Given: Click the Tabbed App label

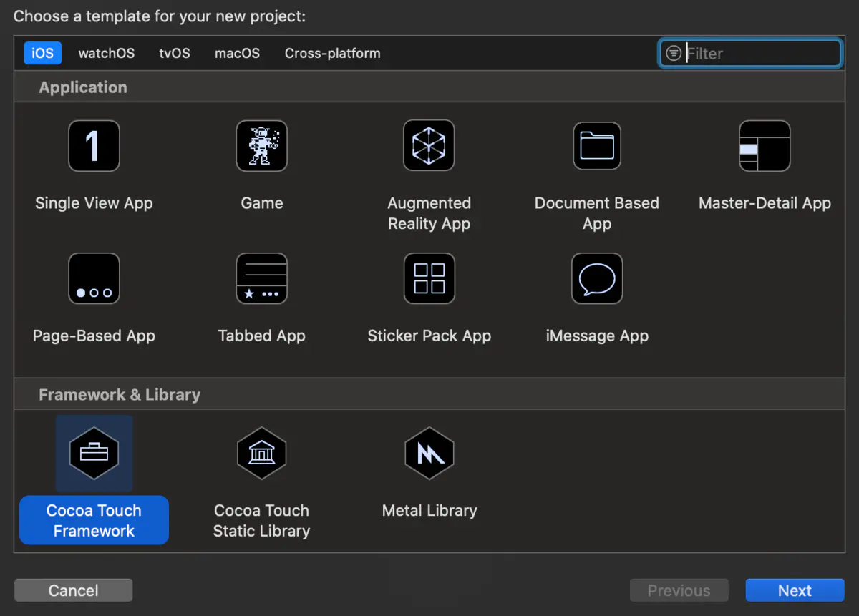Looking at the screenshot, I should click(x=262, y=336).
